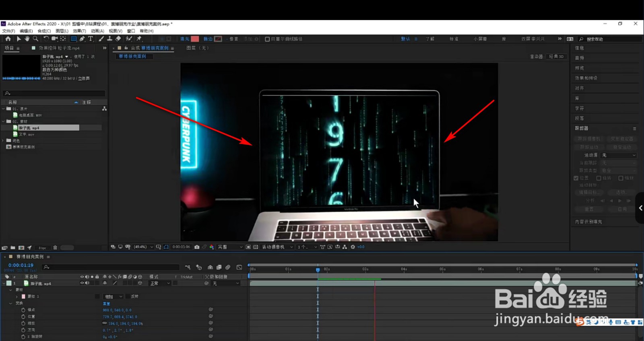Toggle video eye for 粒子流.mp4 layer
The width and height of the screenshot is (644, 341).
(82, 283)
